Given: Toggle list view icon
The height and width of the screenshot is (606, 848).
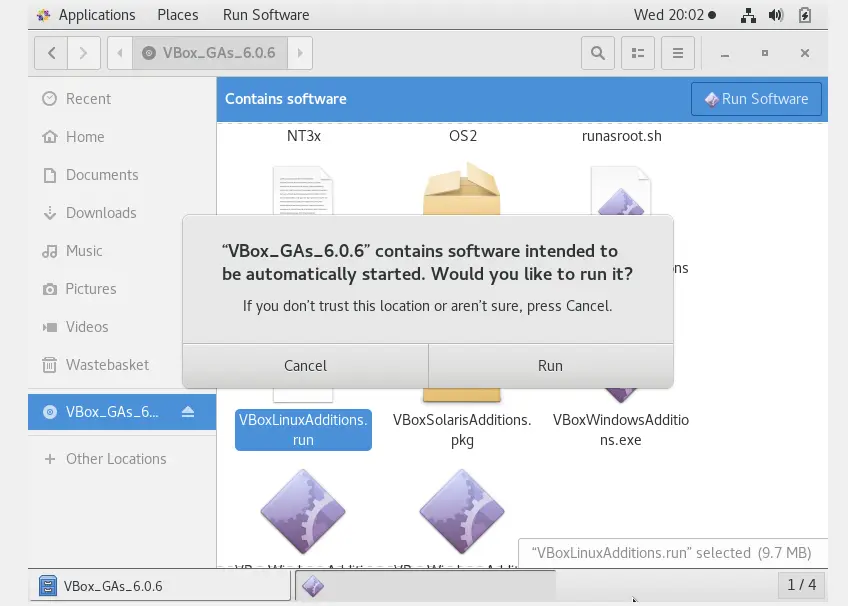Looking at the screenshot, I should tap(638, 53).
